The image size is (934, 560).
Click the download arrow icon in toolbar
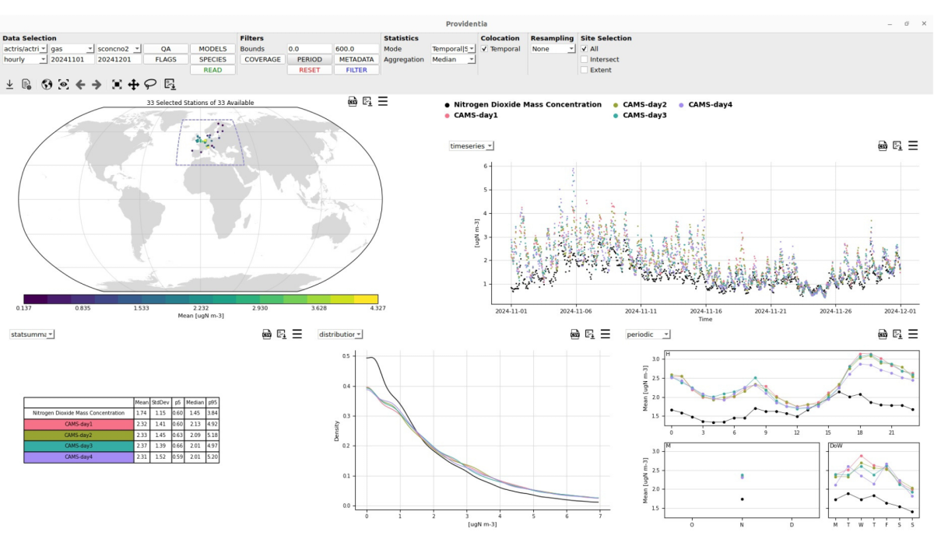point(10,84)
